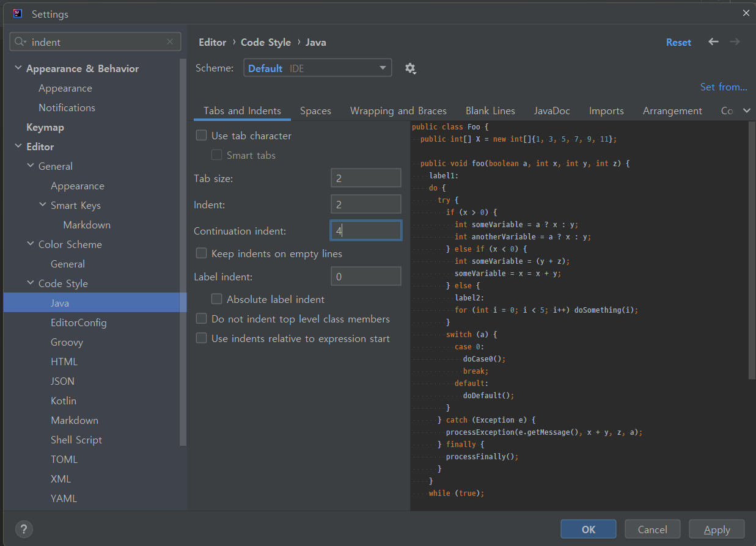This screenshot has width=756, height=546.
Task: Open YAML code style
Action: (64, 498)
